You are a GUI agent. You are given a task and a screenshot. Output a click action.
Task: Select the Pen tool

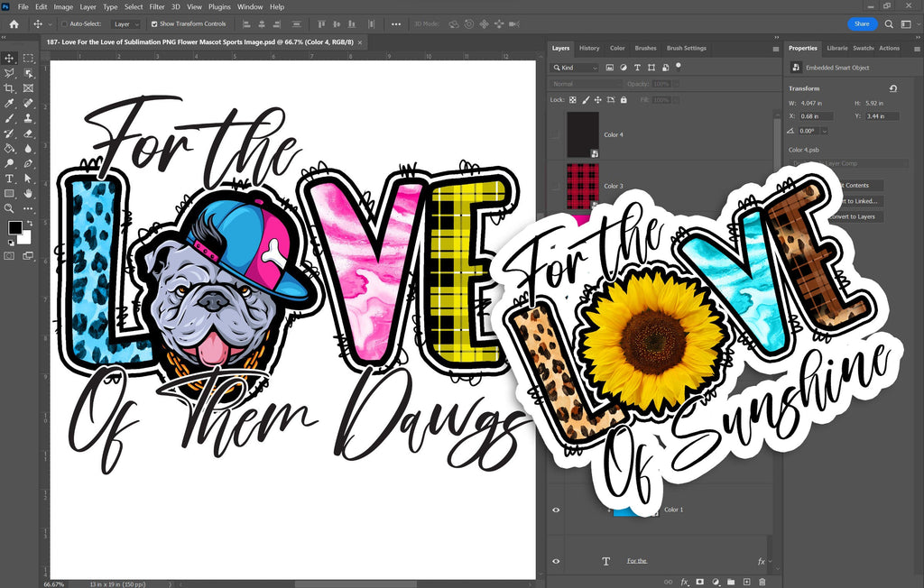[28, 164]
